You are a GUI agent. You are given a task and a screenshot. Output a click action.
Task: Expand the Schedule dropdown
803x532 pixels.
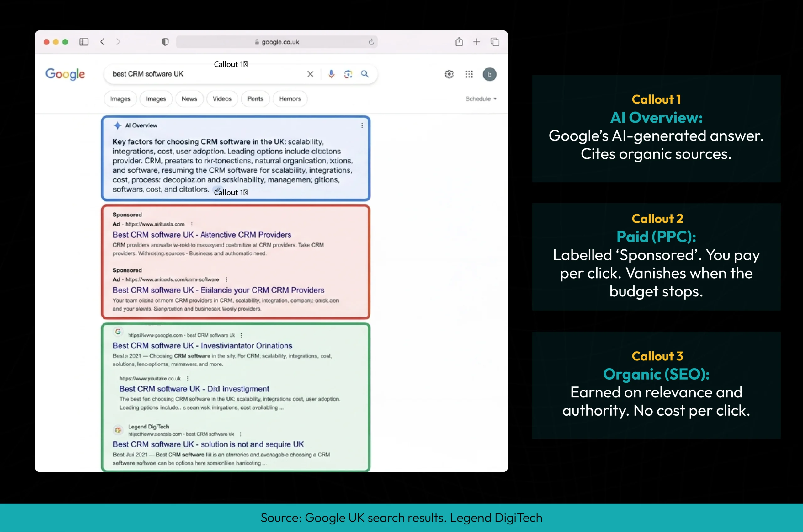(x=481, y=99)
